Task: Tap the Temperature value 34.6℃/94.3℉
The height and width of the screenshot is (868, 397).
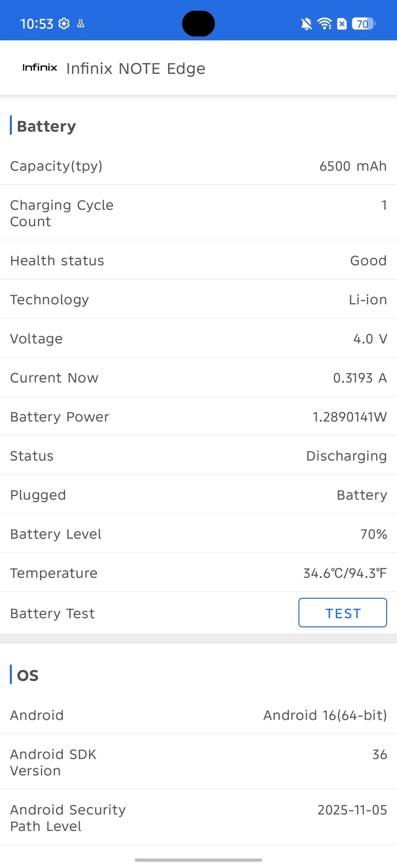Action: coord(345,573)
